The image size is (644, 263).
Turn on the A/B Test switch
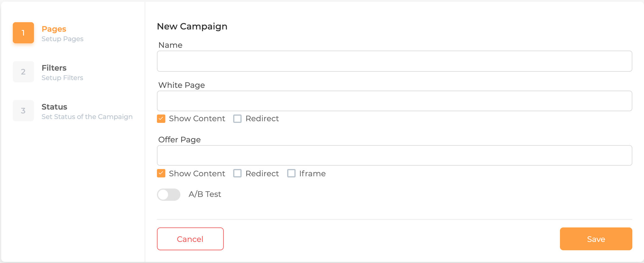pyautogui.click(x=169, y=195)
